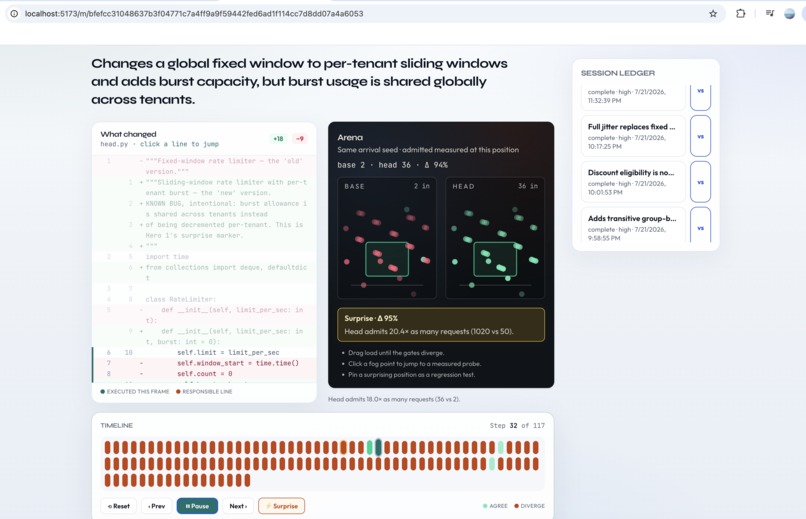Click the +18 additions badge
Image resolution: width=806 pixels, height=519 pixels.
click(278, 139)
